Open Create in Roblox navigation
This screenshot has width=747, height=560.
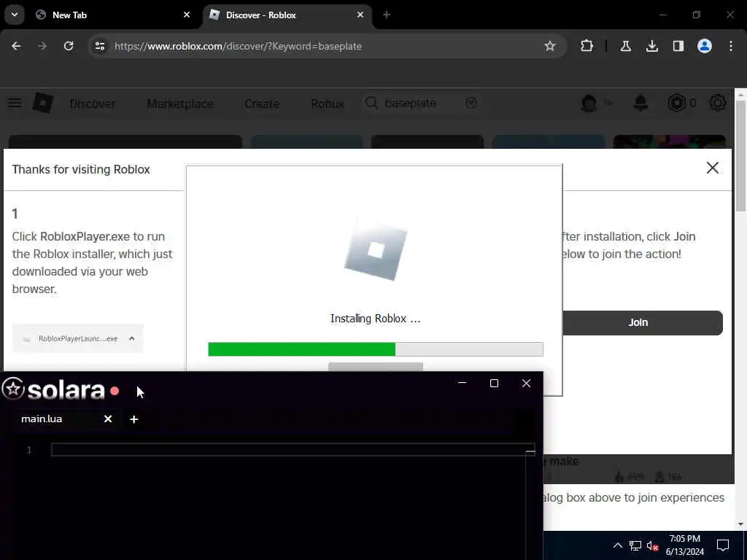click(x=262, y=104)
